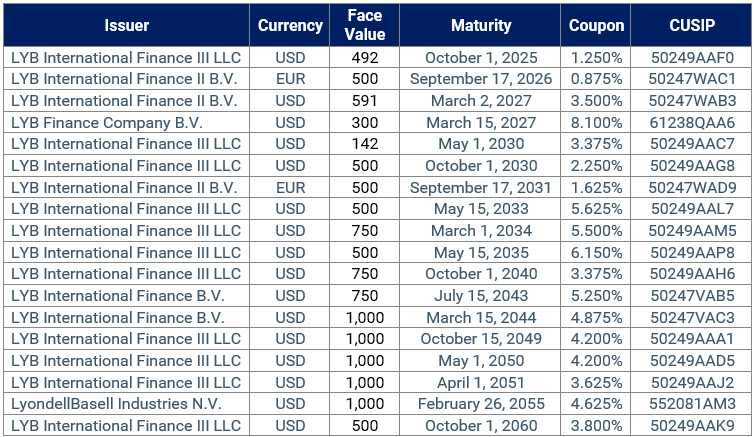The image size is (754, 437).
Task: Select the 8.100% coupon cell
Action: click(x=597, y=122)
